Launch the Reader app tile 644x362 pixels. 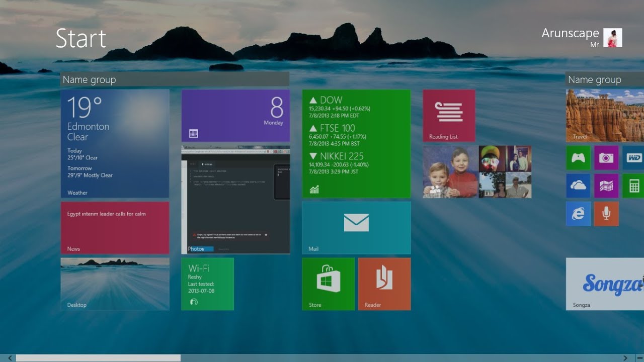[x=384, y=284]
